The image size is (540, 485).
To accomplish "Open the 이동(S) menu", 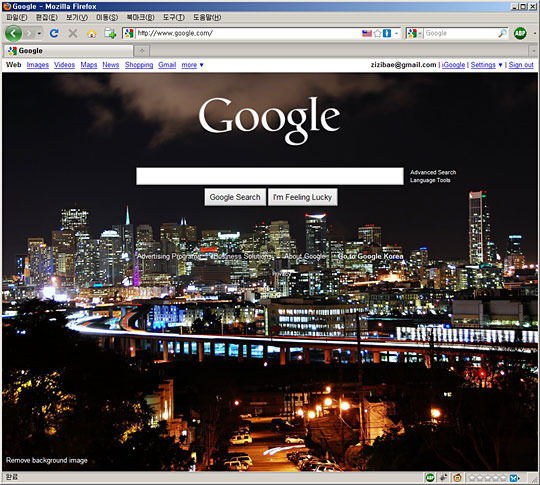I will pos(107,17).
